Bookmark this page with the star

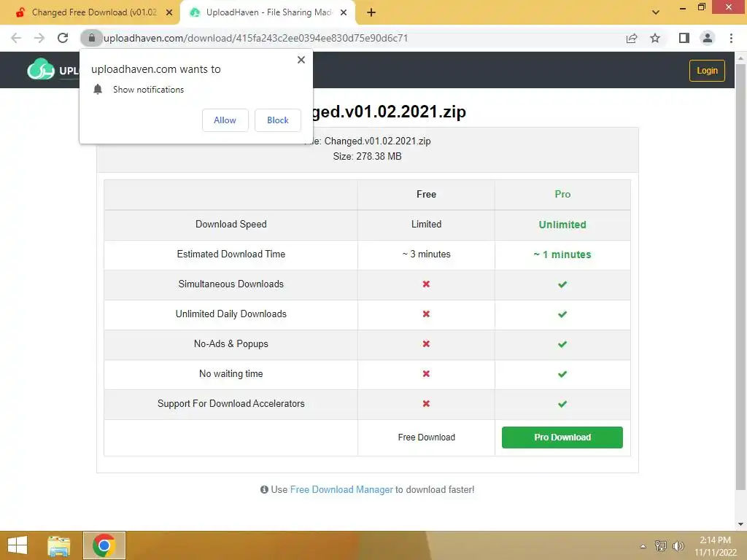[x=655, y=38]
